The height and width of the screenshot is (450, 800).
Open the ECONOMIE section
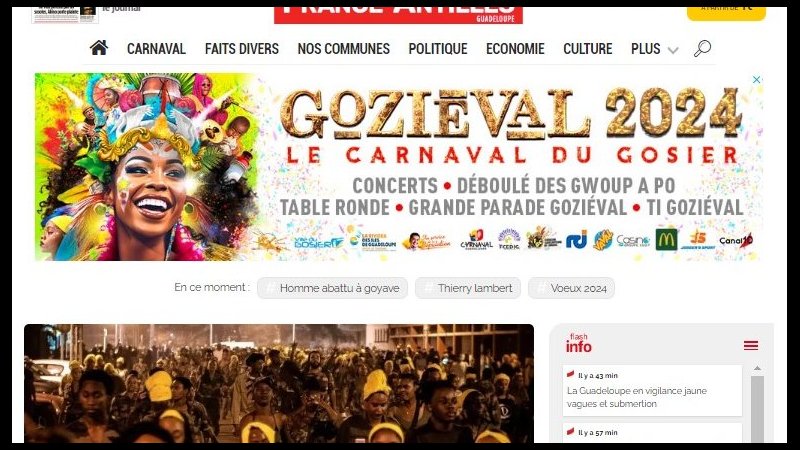pos(515,49)
